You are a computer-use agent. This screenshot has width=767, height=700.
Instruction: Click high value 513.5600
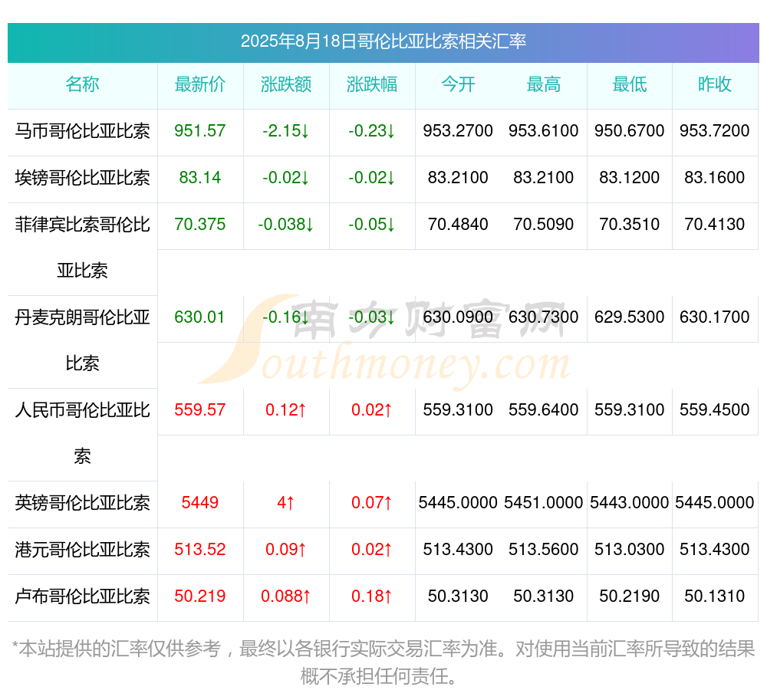(544, 550)
